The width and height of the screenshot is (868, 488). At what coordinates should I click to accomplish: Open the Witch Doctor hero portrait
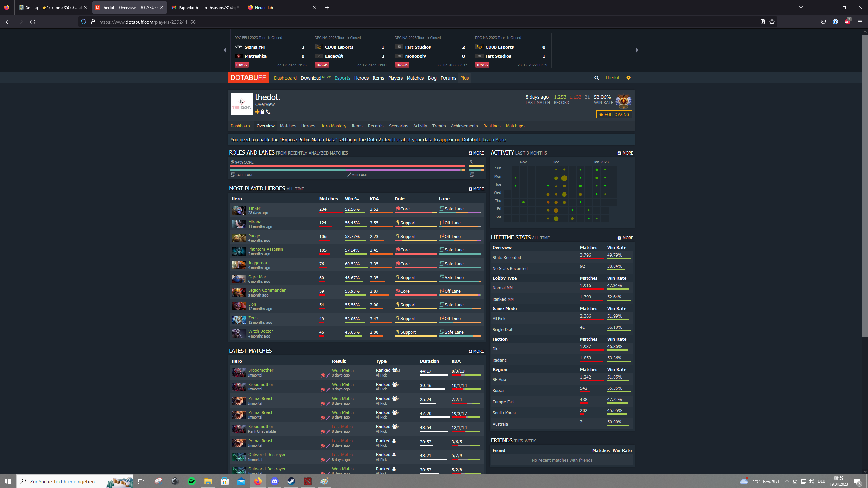(x=238, y=333)
